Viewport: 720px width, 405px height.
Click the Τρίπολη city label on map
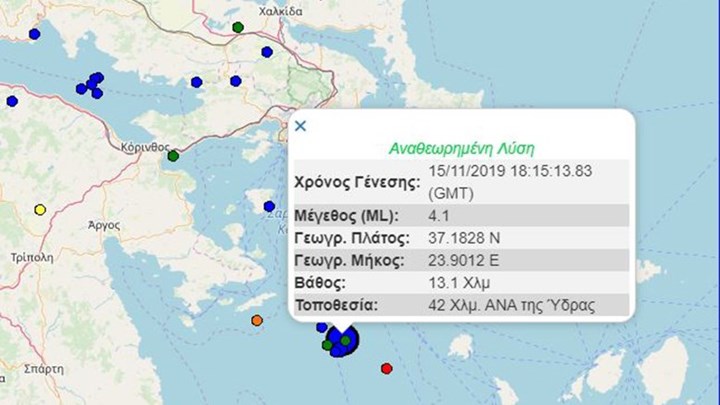tap(32, 258)
